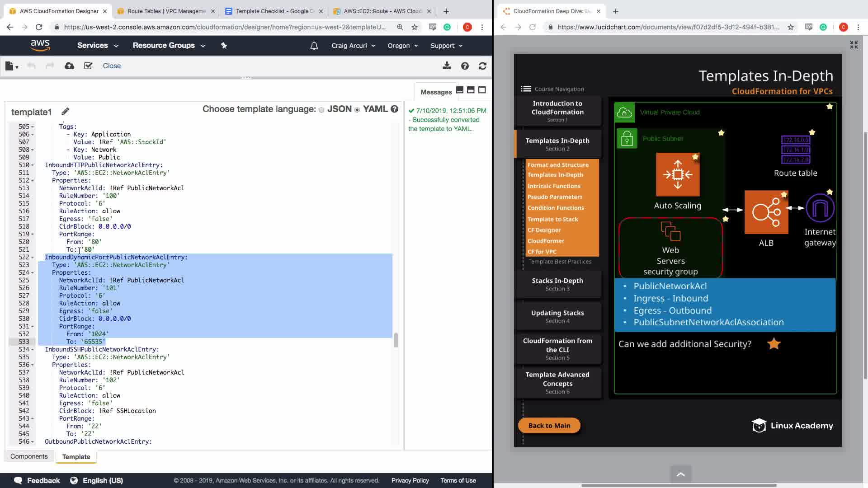Click the validate template checkmark icon
Screen dimensions: 868x488
[x=88, y=66]
